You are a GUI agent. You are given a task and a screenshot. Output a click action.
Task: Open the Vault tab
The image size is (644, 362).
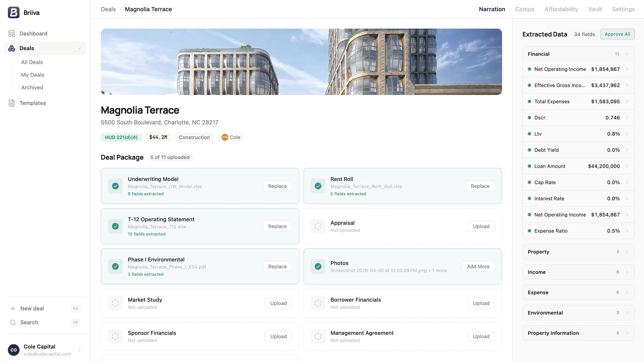(x=595, y=9)
